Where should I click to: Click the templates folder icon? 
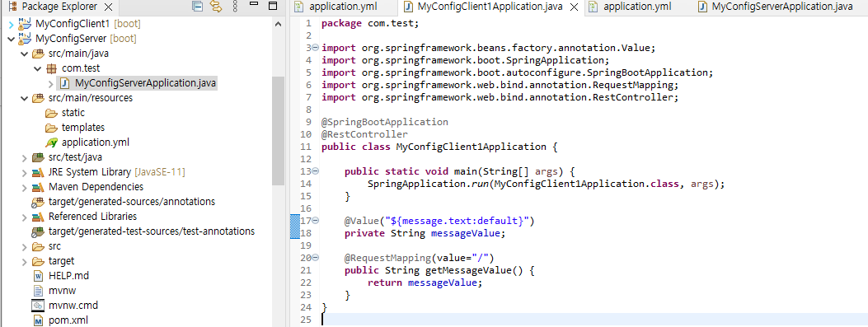51,128
